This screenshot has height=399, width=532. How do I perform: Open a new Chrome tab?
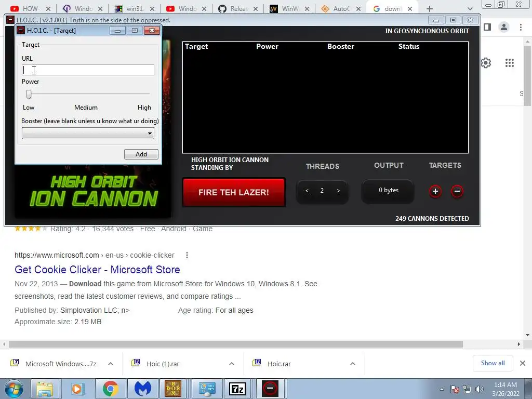[430, 9]
